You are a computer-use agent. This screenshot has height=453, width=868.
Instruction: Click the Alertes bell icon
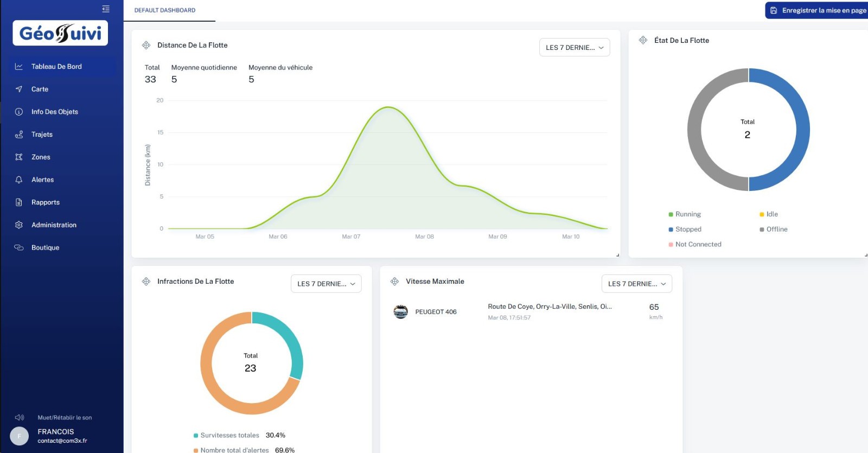point(19,180)
